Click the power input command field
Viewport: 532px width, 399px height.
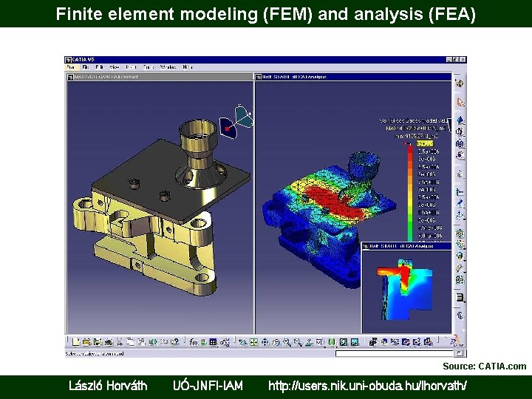pos(395,353)
